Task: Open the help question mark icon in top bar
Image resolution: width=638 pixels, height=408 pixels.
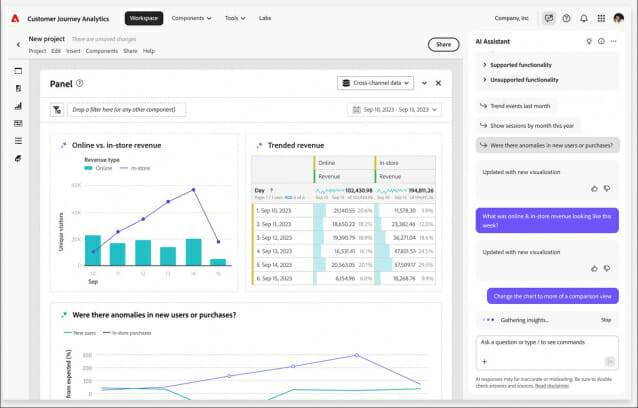Action: click(566, 18)
